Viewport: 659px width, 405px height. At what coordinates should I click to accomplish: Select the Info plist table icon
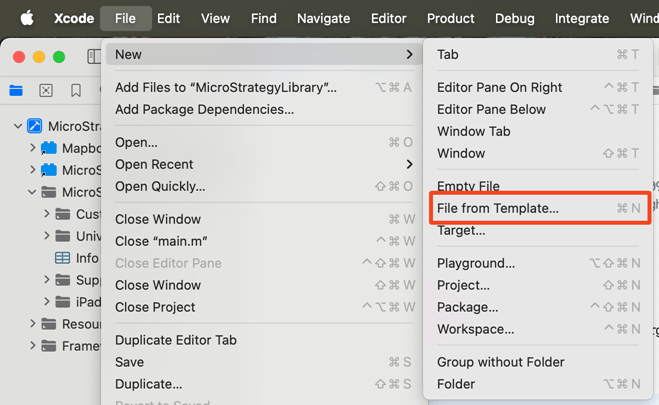(x=63, y=258)
